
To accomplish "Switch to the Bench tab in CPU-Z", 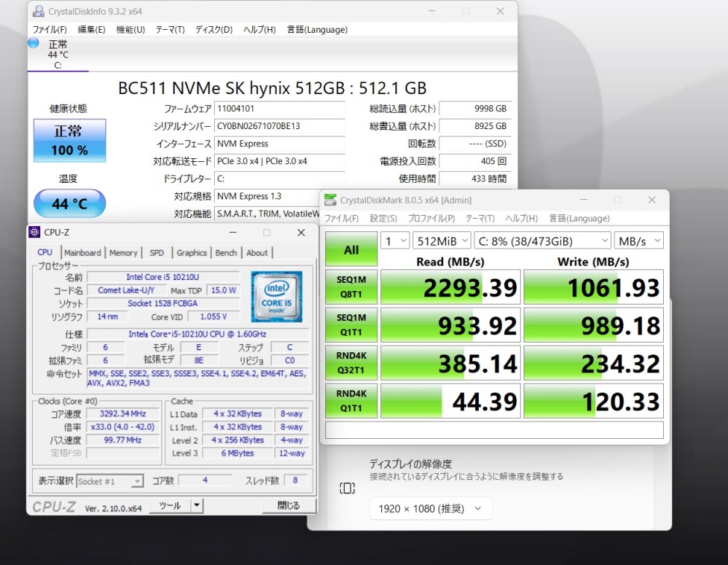I will pyautogui.click(x=226, y=253).
